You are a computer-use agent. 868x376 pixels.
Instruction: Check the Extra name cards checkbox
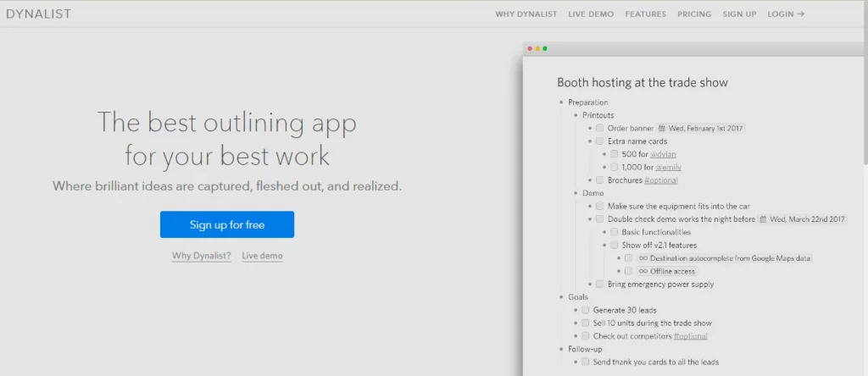(599, 141)
